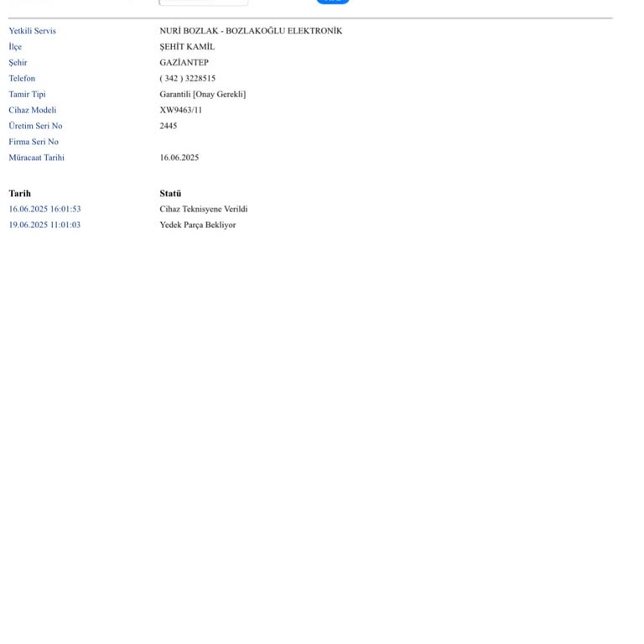Select timestamp '19.06.2025 11:01:03'
The image size is (644, 644).
[x=44, y=225]
